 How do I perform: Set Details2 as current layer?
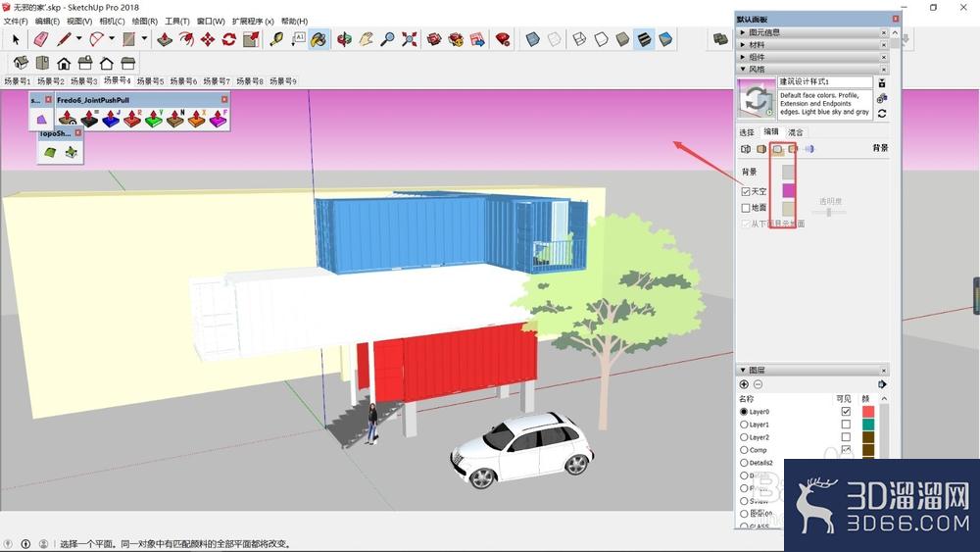point(744,463)
